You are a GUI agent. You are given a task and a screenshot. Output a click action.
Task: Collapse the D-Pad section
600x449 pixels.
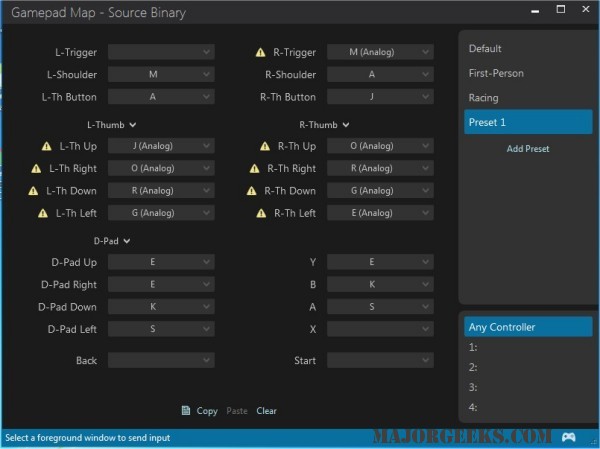112,241
